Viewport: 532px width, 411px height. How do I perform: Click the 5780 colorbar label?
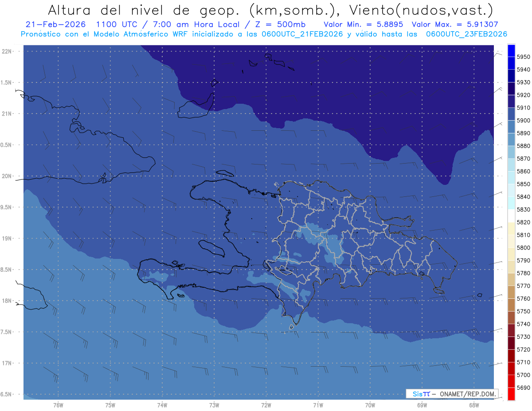click(x=523, y=273)
